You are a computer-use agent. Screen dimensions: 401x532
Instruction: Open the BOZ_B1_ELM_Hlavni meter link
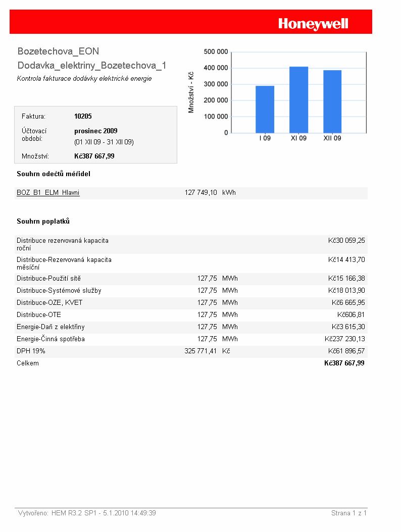(x=48, y=193)
